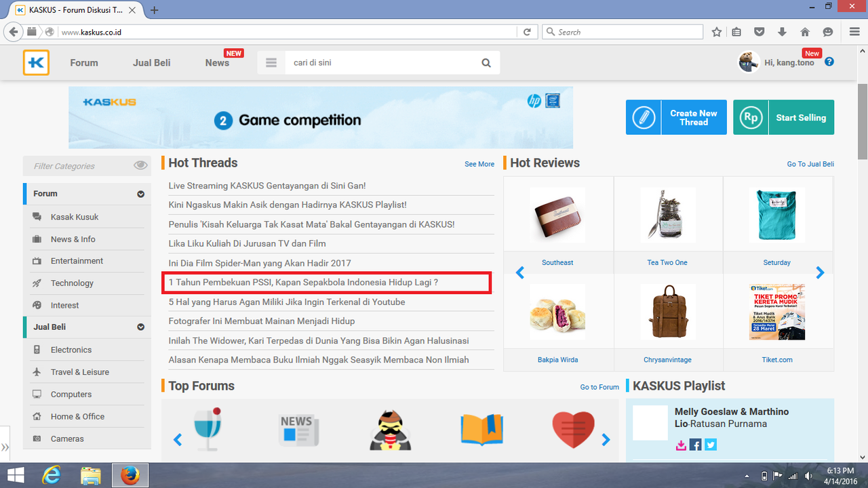Share playlist on Facebook icon

point(695,445)
